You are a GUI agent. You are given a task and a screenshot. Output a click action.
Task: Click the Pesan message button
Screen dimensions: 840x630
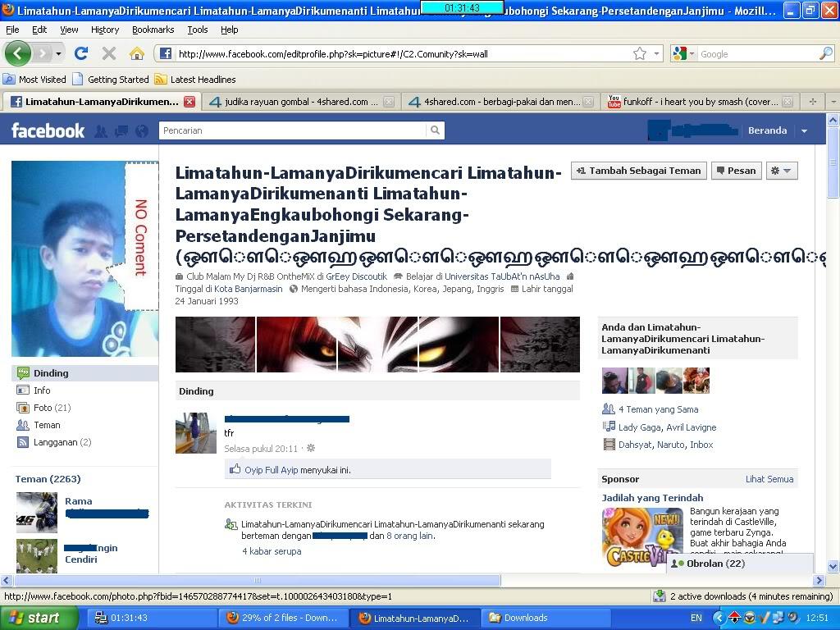pos(736,171)
